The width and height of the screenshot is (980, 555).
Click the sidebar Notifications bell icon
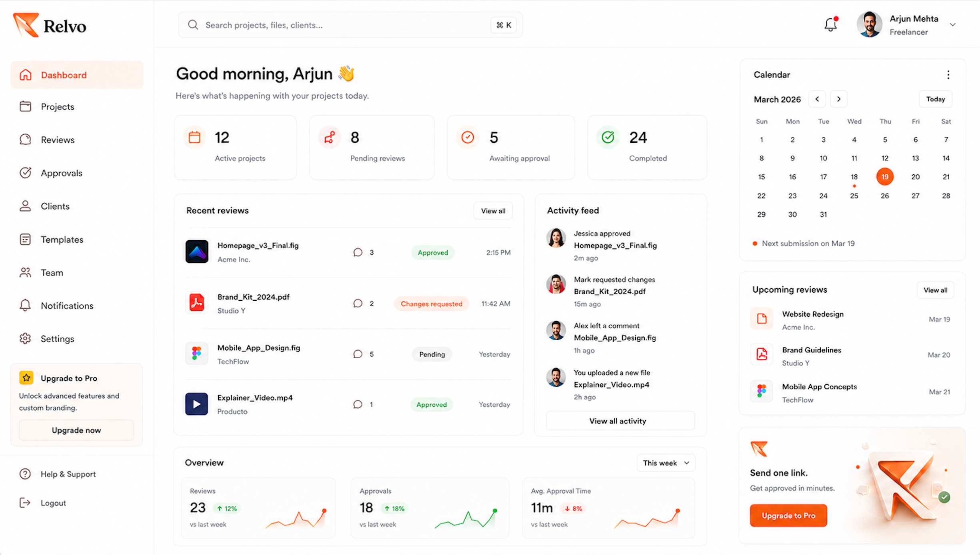[x=25, y=305]
